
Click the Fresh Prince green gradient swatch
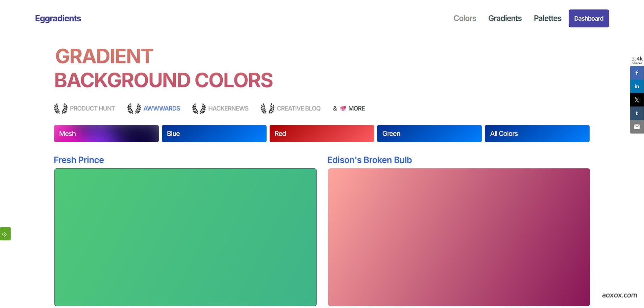(185, 237)
